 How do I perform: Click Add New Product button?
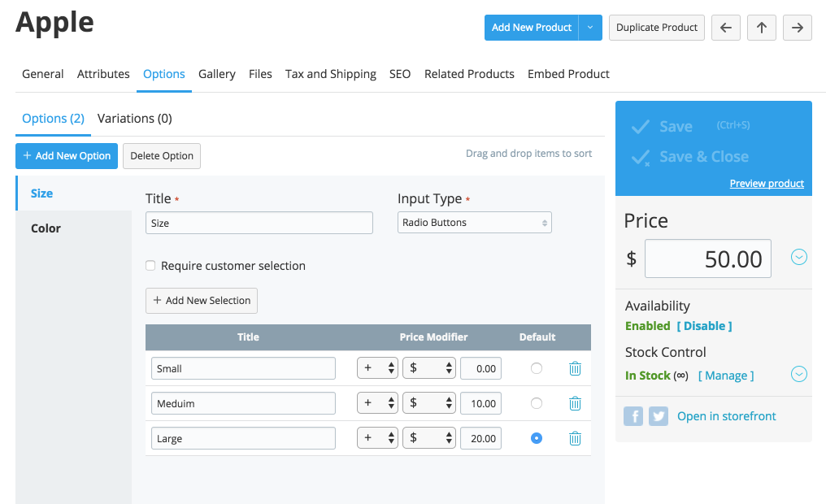(x=532, y=28)
